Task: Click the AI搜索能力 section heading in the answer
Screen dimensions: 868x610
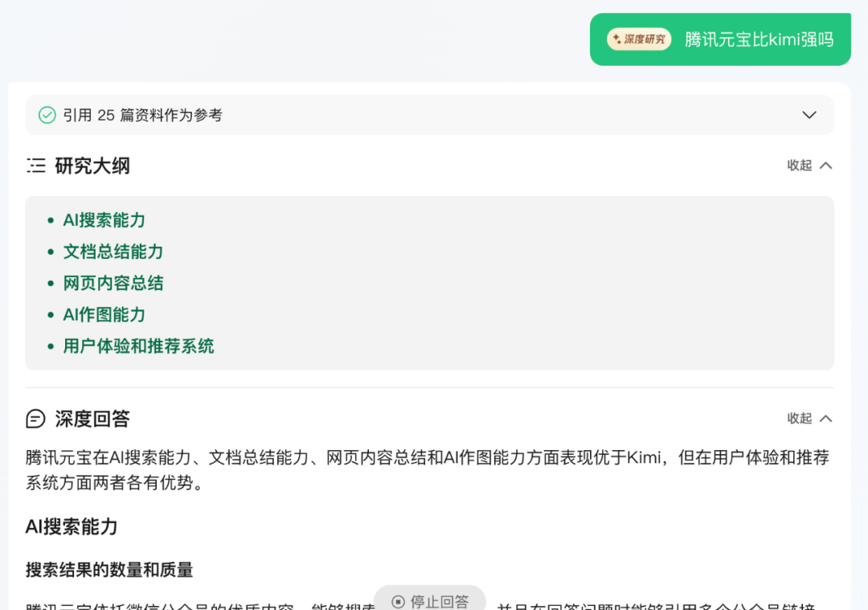Action: [x=72, y=526]
